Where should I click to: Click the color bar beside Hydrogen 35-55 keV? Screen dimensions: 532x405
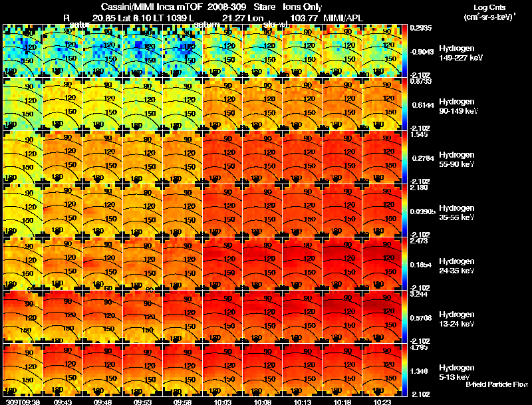(x=405, y=210)
